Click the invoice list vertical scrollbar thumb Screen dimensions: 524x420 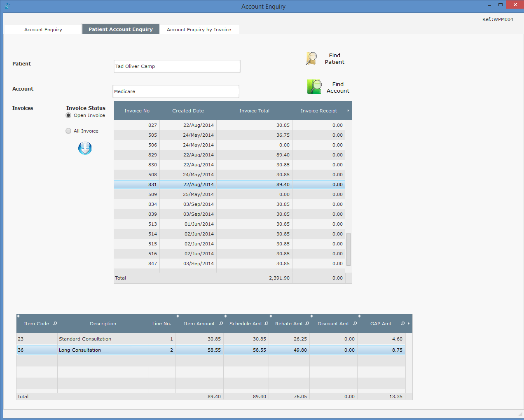(x=349, y=250)
